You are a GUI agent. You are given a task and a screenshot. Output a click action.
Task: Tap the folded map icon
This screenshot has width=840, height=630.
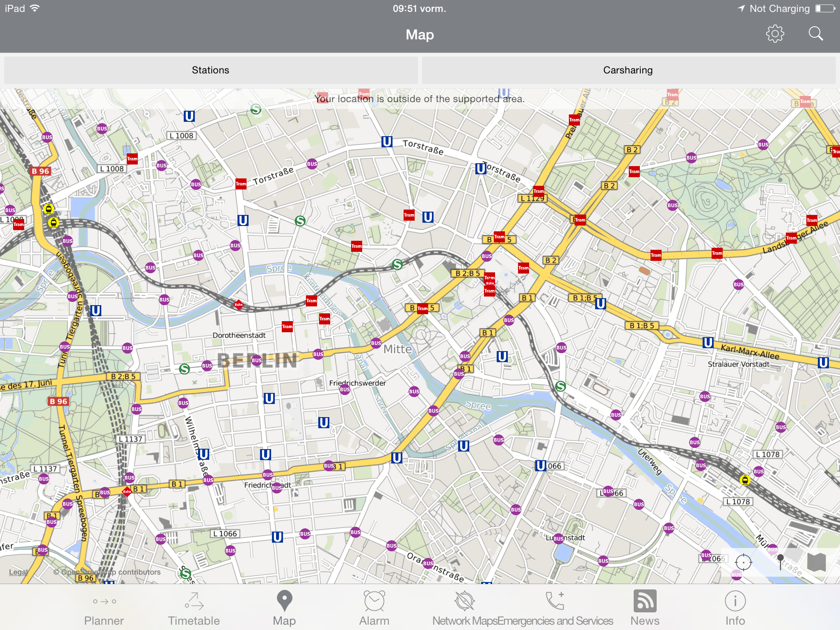tap(816, 562)
